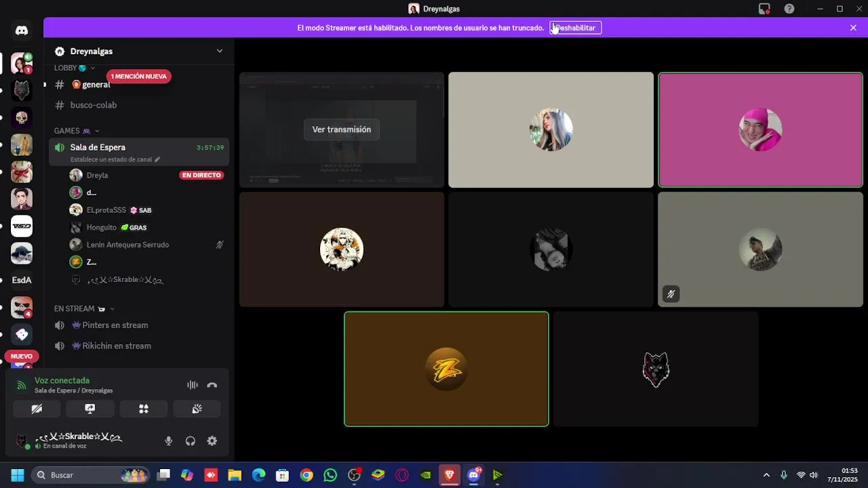Open the Windows Start menu
The width and height of the screenshot is (868, 488).
(x=17, y=475)
